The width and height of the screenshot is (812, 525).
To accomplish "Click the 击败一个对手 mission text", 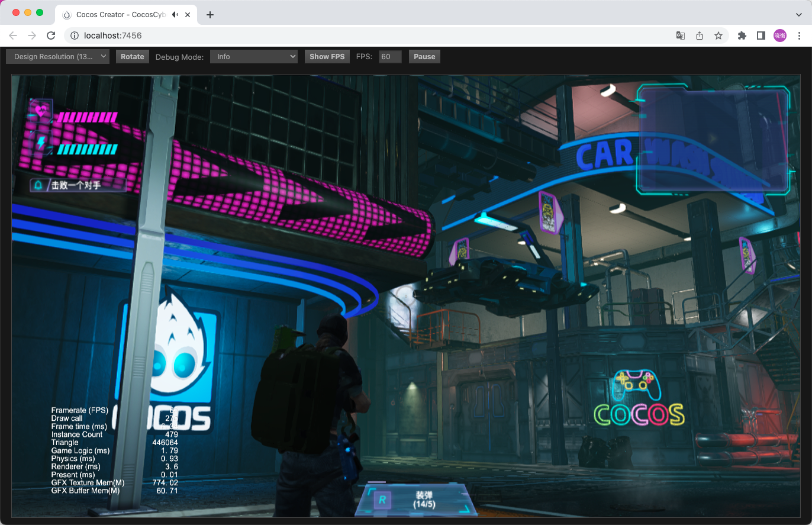I will coord(76,185).
